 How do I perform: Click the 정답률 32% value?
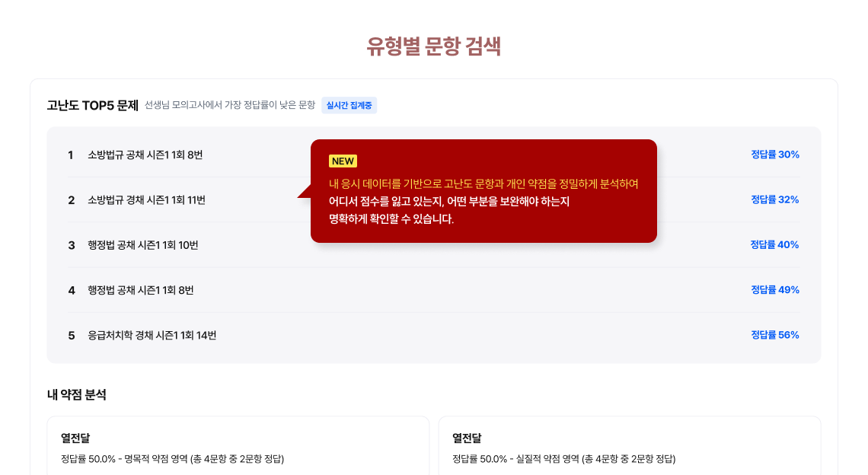pos(774,200)
